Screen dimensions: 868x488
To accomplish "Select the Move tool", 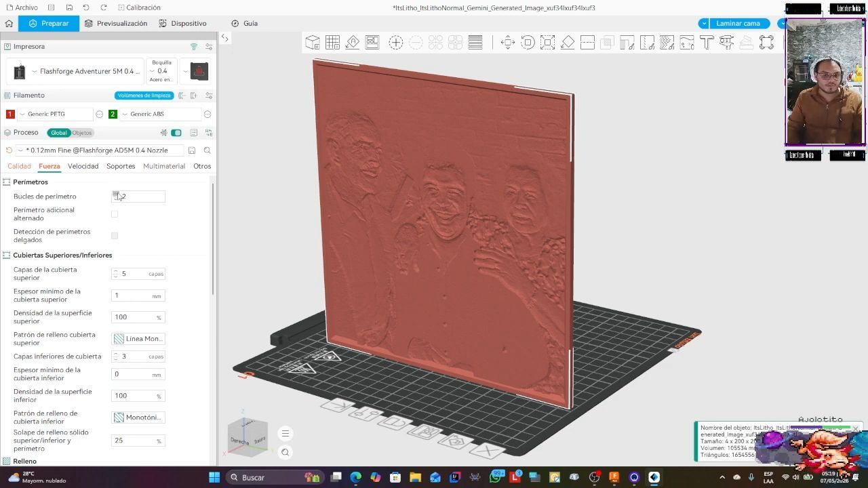I will (x=507, y=43).
